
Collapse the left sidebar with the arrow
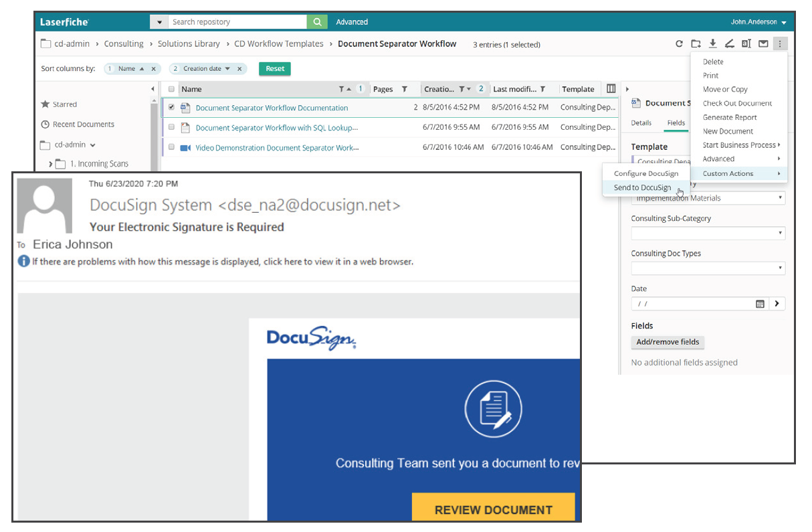point(153,89)
